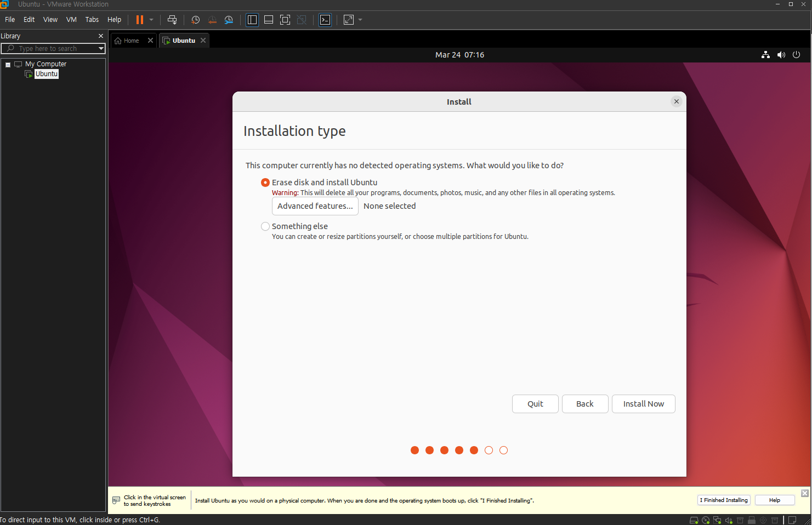Open the stretch guest dropdown arrow

pos(360,20)
